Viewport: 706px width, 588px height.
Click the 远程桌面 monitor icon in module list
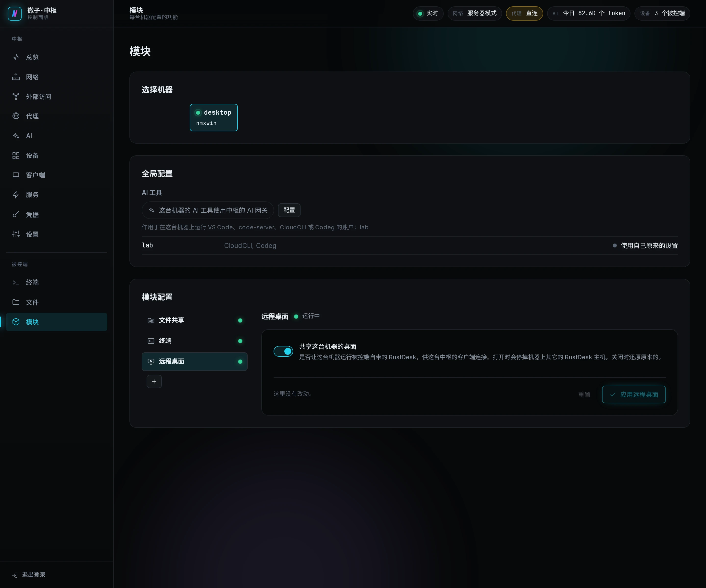[x=151, y=362]
